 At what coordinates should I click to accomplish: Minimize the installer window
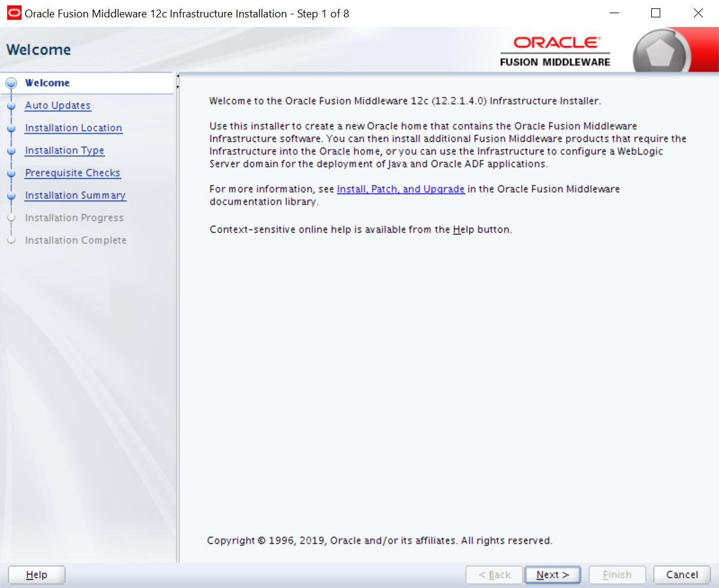[614, 13]
